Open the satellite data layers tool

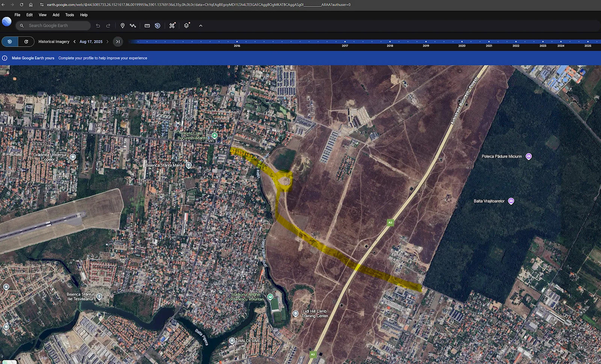pyautogui.click(x=172, y=26)
